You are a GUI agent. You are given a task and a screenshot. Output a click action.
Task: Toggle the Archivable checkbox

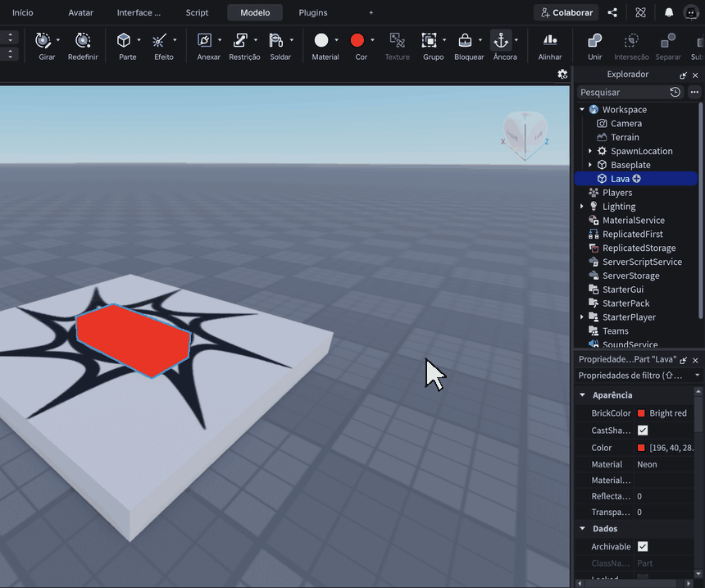643,547
